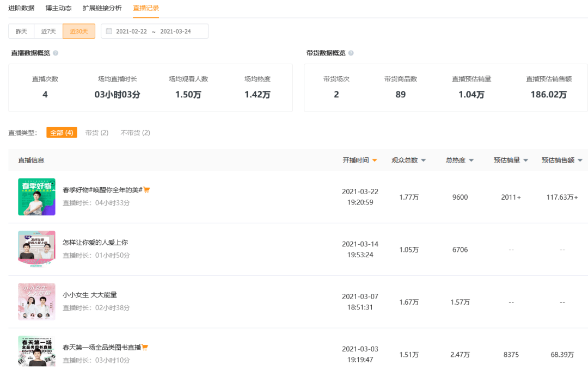This screenshot has width=588, height=377.
Task: Click help icon beside 带货数据概览
Action: [x=351, y=53]
